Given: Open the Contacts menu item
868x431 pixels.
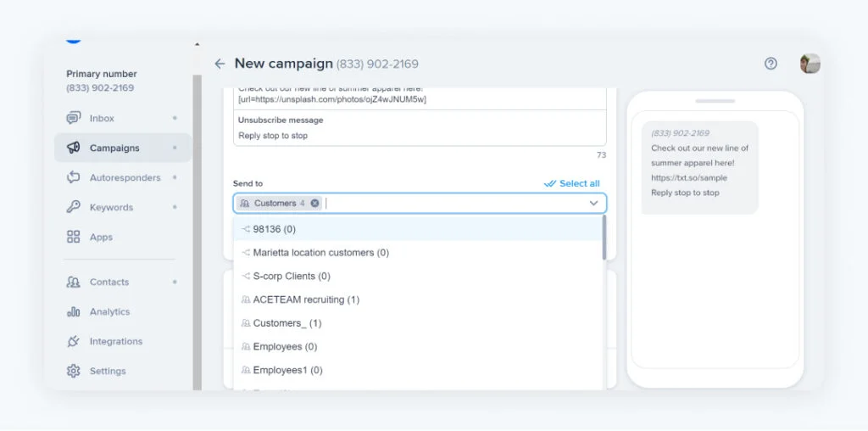Looking at the screenshot, I should pos(109,282).
